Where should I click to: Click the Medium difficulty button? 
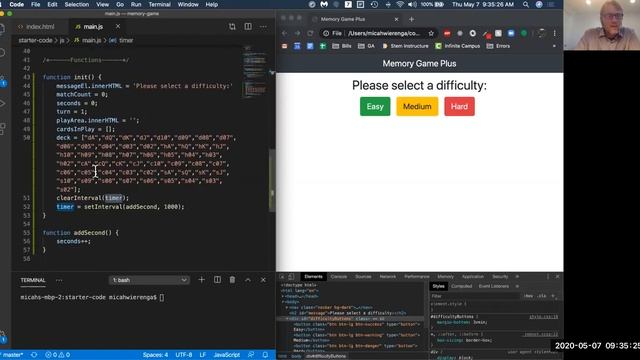(x=417, y=107)
